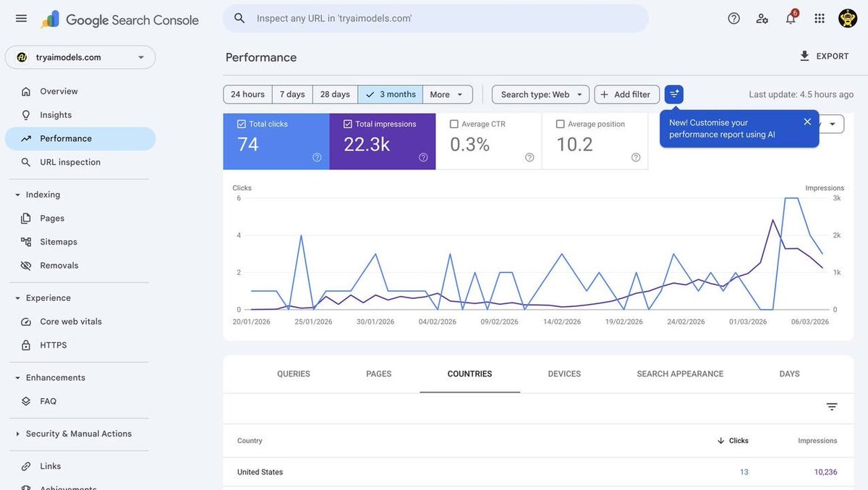Open the table filter rows icon
868x490 pixels.
click(832, 407)
